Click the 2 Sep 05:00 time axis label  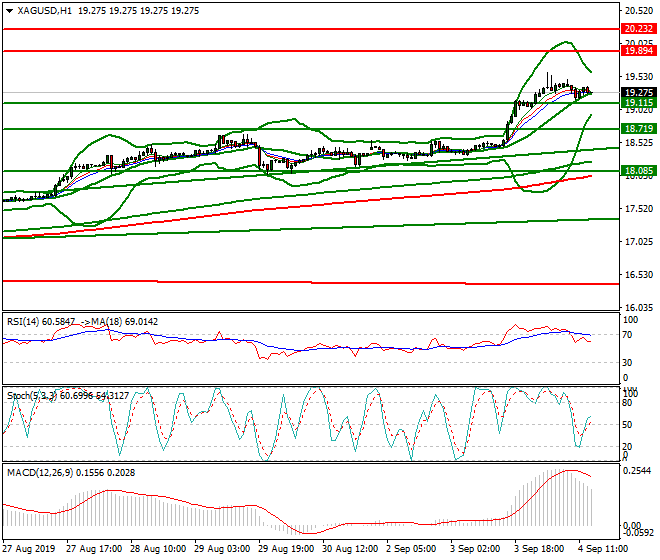coord(411,549)
